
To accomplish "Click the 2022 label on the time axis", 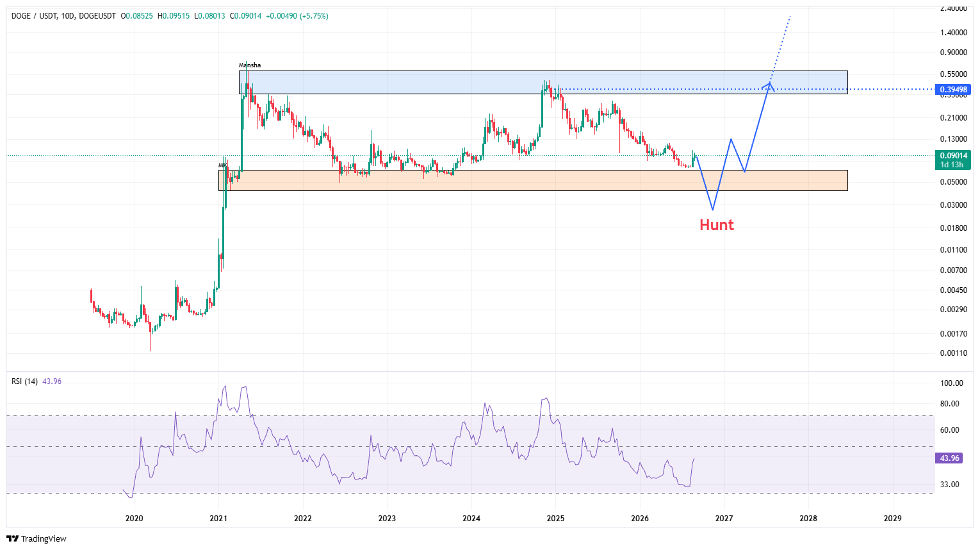I will [x=303, y=519].
